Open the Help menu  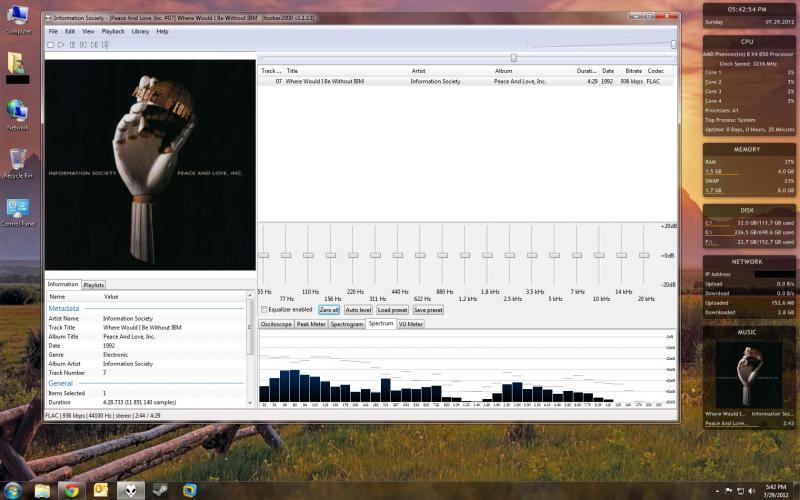point(162,32)
